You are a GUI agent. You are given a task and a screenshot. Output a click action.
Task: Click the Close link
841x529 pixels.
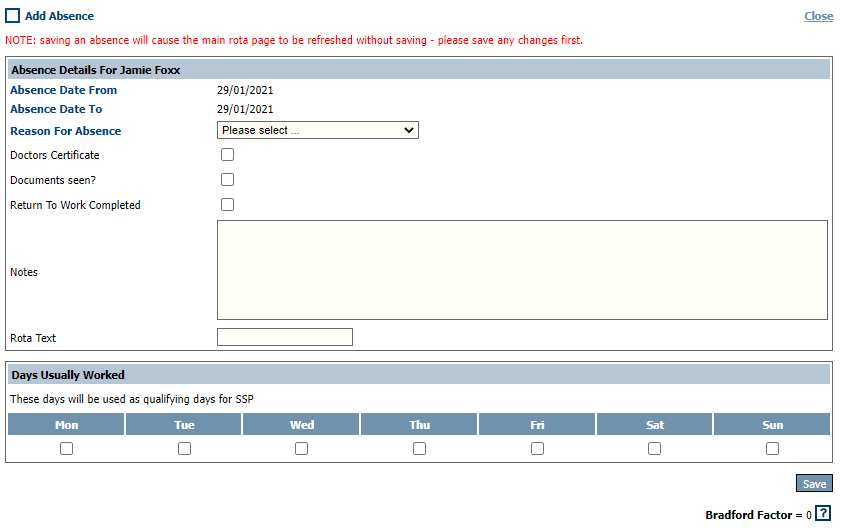coord(818,16)
